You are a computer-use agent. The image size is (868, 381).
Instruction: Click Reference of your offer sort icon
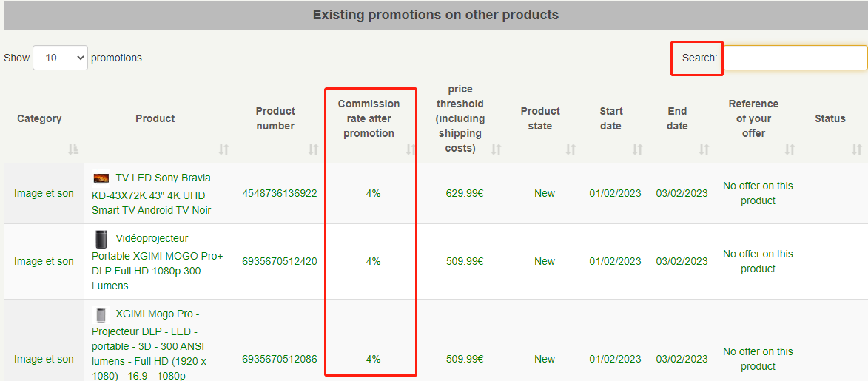790,149
